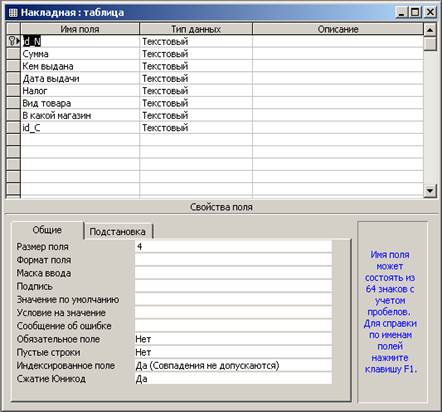The height and width of the screenshot is (412, 442).
Task: Select the row selector beside Налог
Action: click(13, 91)
